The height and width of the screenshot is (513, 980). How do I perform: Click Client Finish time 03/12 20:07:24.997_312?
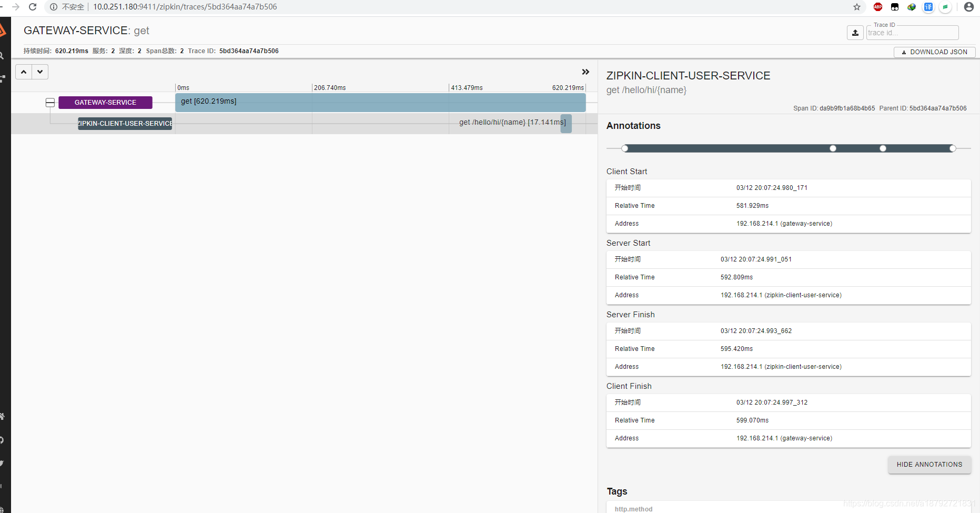[x=772, y=403]
